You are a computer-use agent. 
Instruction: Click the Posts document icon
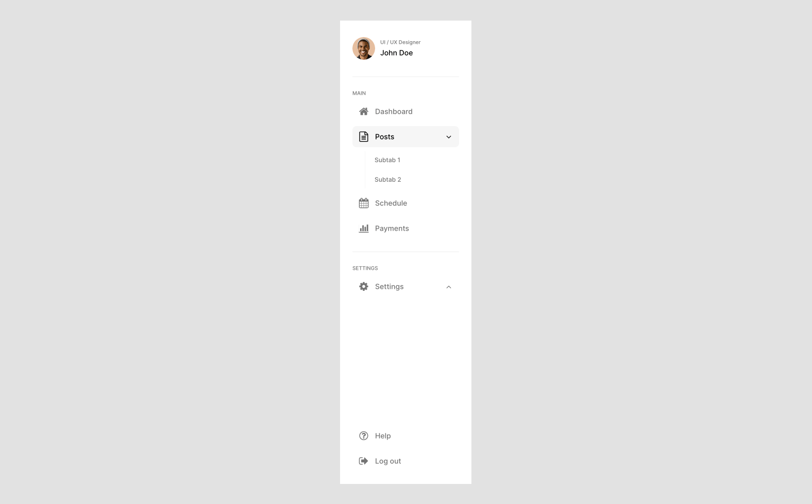(x=364, y=136)
